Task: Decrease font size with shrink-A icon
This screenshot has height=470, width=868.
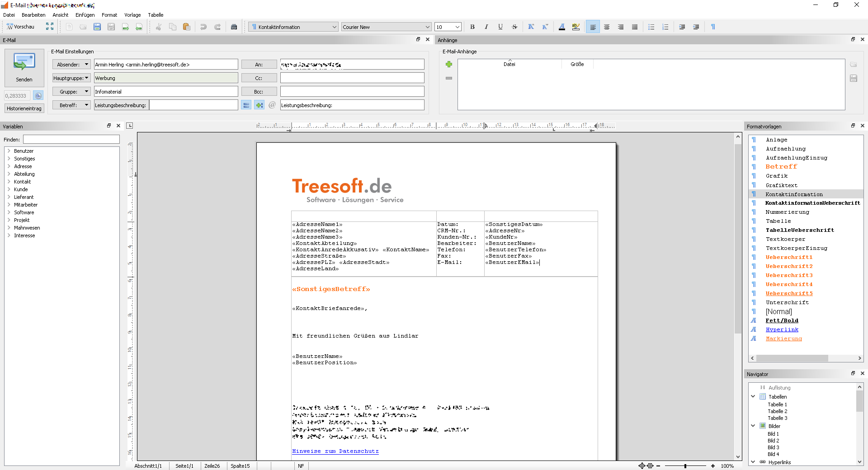Action: 545,27
